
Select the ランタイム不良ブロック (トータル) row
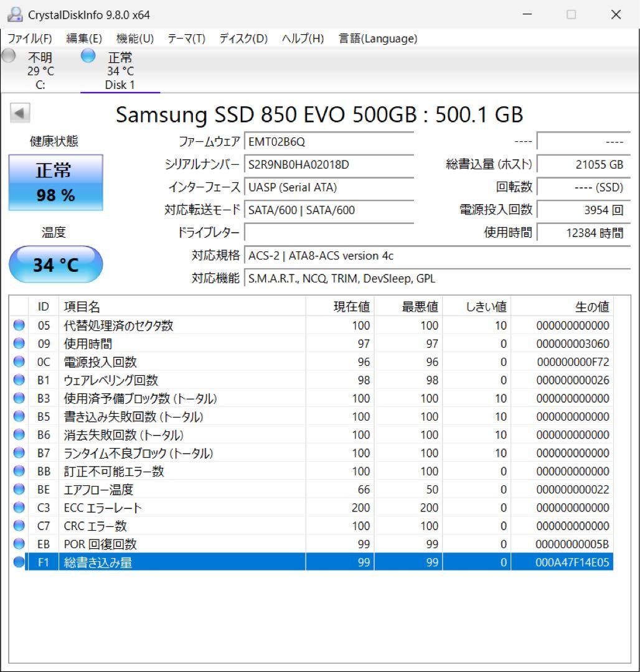coord(312,452)
